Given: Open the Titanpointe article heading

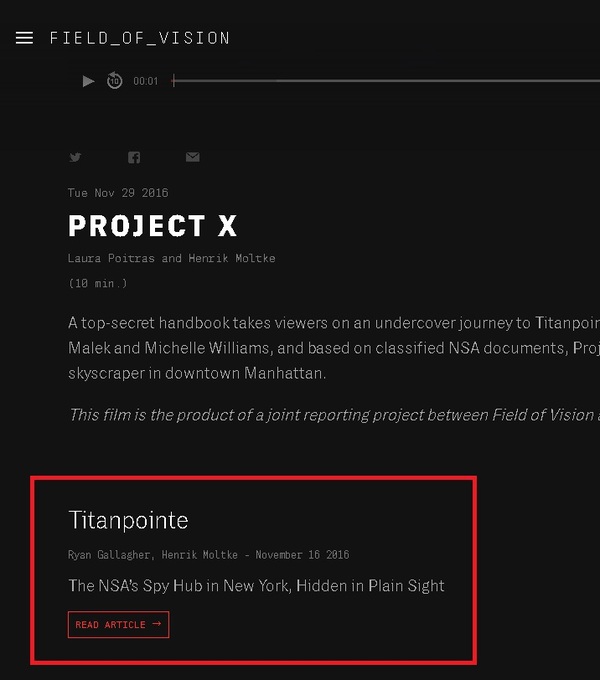Looking at the screenshot, I should 128,520.
